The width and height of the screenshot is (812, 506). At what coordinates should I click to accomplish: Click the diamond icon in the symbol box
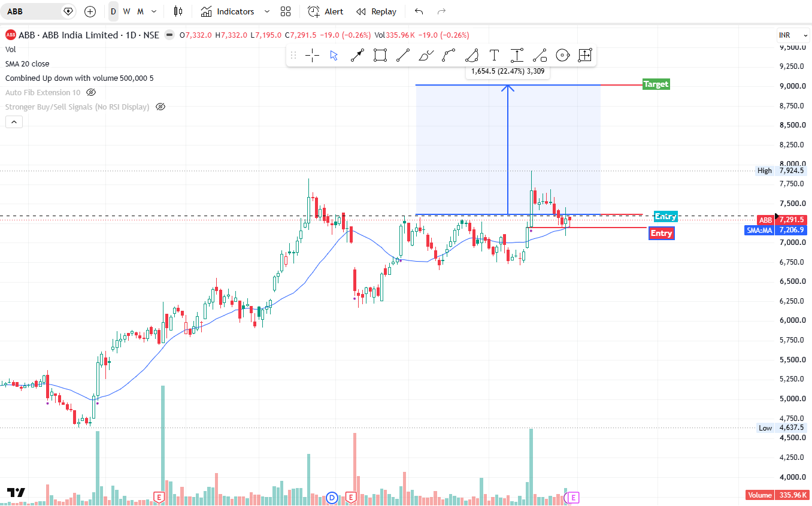[x=68, y=11]
